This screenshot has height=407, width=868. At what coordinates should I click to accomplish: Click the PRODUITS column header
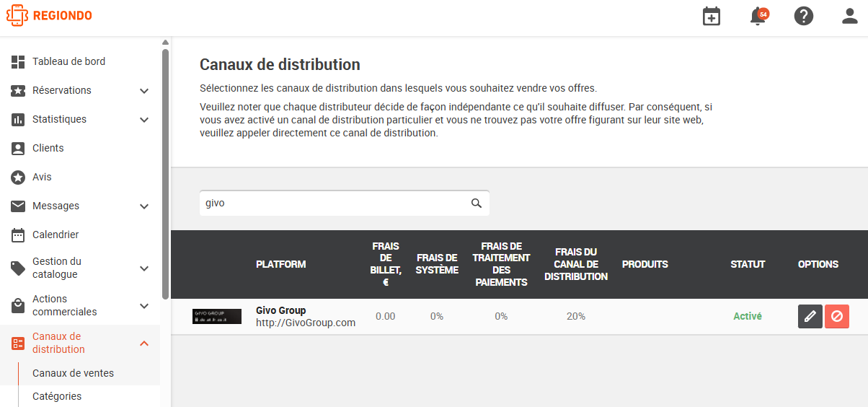pos(645,265)
